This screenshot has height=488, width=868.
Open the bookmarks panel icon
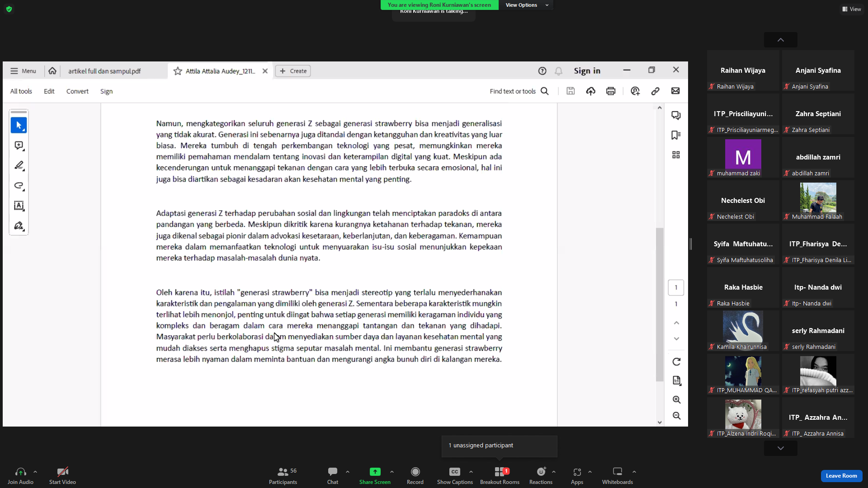(676, 135)
